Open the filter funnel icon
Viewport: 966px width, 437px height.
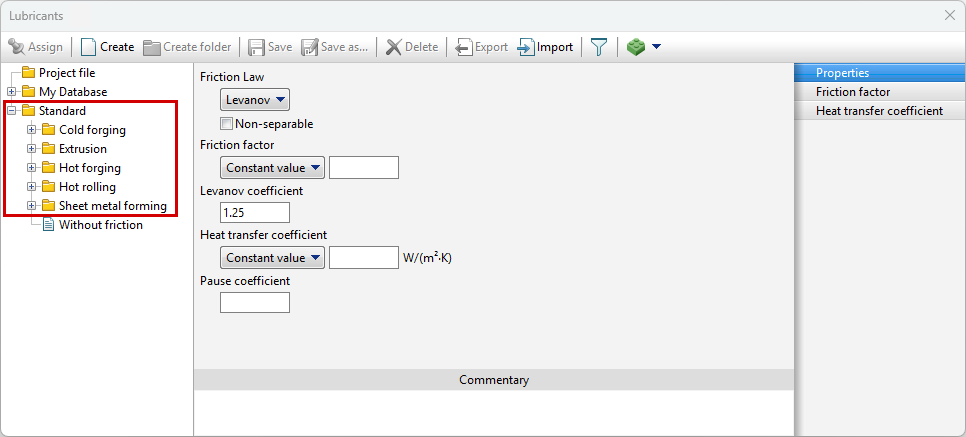(599, 47)
